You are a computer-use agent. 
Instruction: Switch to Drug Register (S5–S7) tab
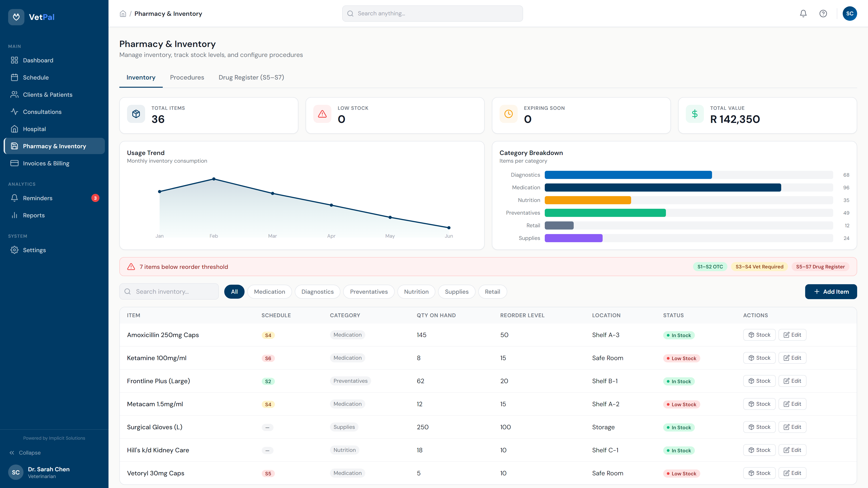point(251,77)
